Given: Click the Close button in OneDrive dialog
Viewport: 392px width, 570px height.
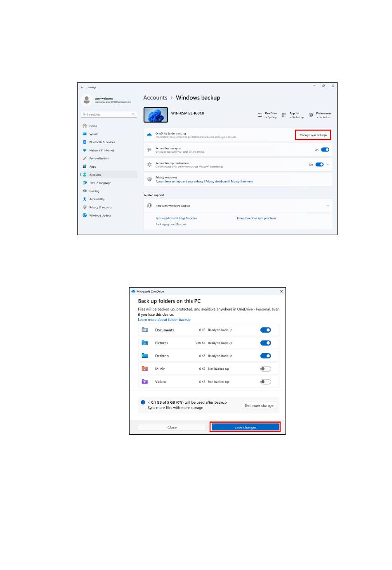Looking at the screenshot, I should [172, 427].
